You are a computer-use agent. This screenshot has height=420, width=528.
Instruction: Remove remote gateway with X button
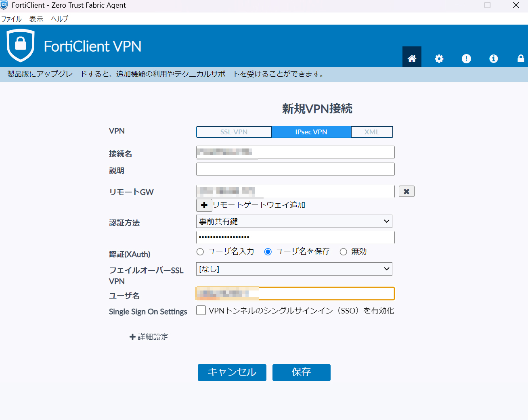point(406,191)
